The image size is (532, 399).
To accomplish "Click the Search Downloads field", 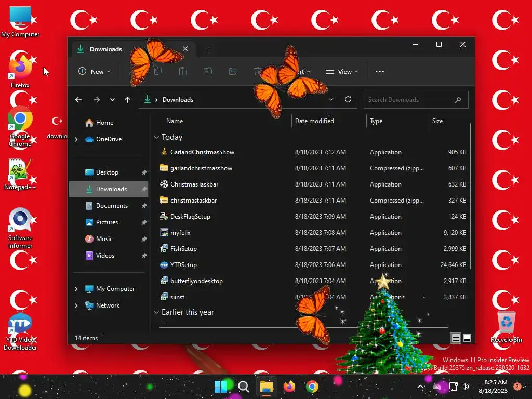I will (416, 100).
